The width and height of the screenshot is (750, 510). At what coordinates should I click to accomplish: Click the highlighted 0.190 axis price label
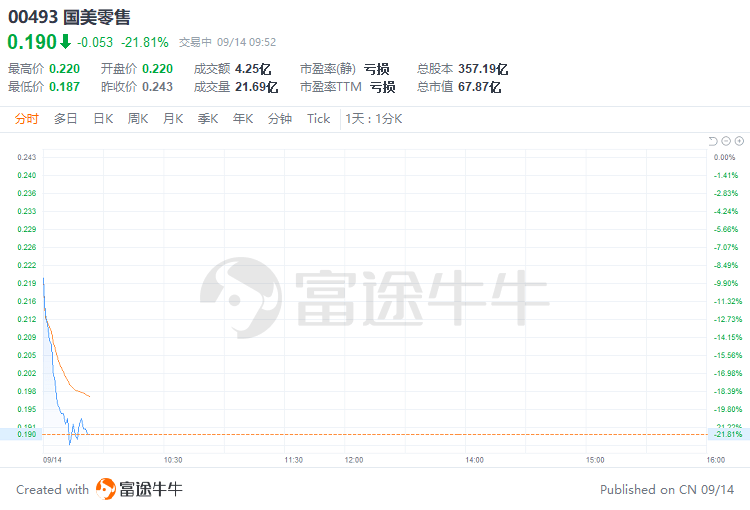click(27, 434)
